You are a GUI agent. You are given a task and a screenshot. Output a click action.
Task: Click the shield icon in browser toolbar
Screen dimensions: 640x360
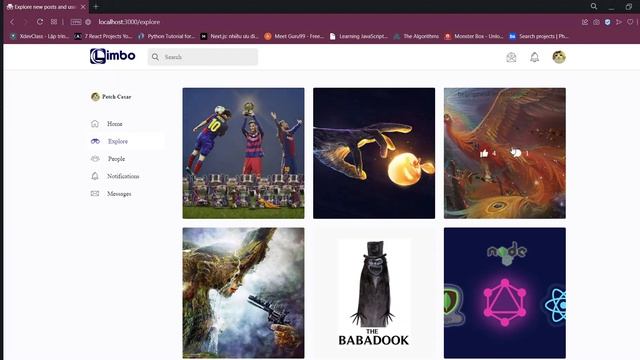[607, 22]
